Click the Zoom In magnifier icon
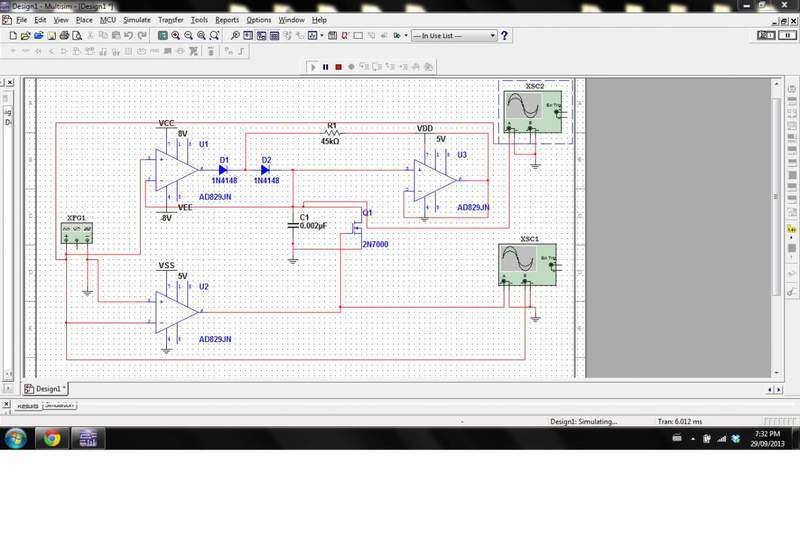 pos(175,35)
